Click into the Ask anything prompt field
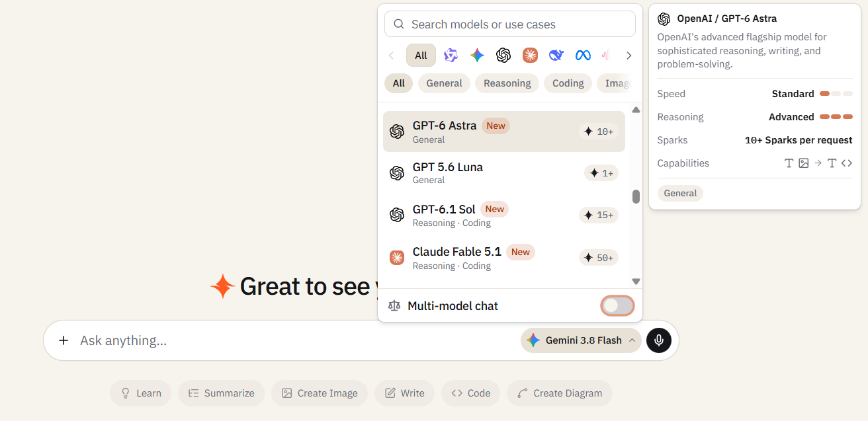Screen dimensions: 868x421 [x=296, y=340]
